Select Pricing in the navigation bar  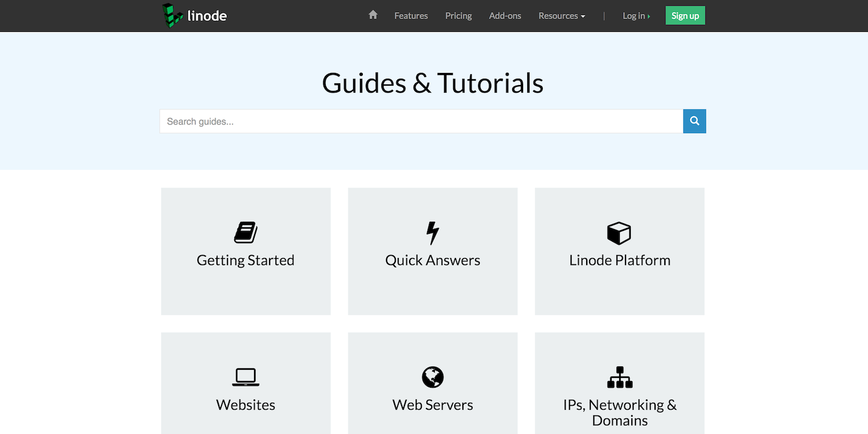458,16
